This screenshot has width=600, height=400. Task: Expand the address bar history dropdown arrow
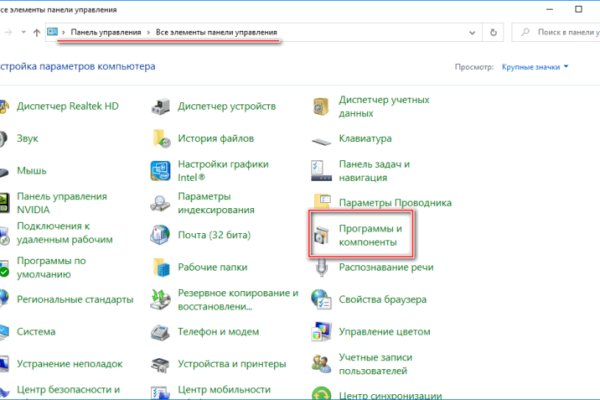(470, 32)
